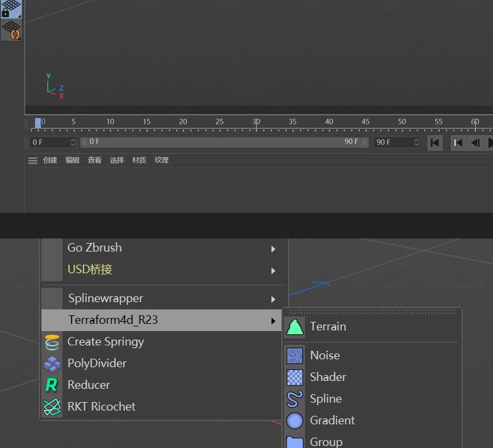Select Noise in the submenu
Image resolution: width=493 pixels, height=448 pixels.
tap(372, 355)
